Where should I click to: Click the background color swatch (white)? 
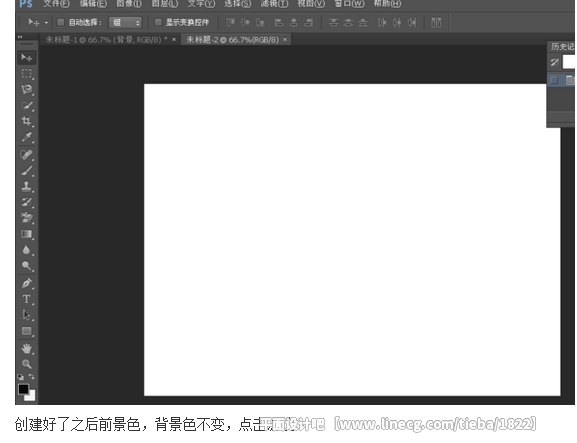32,397
